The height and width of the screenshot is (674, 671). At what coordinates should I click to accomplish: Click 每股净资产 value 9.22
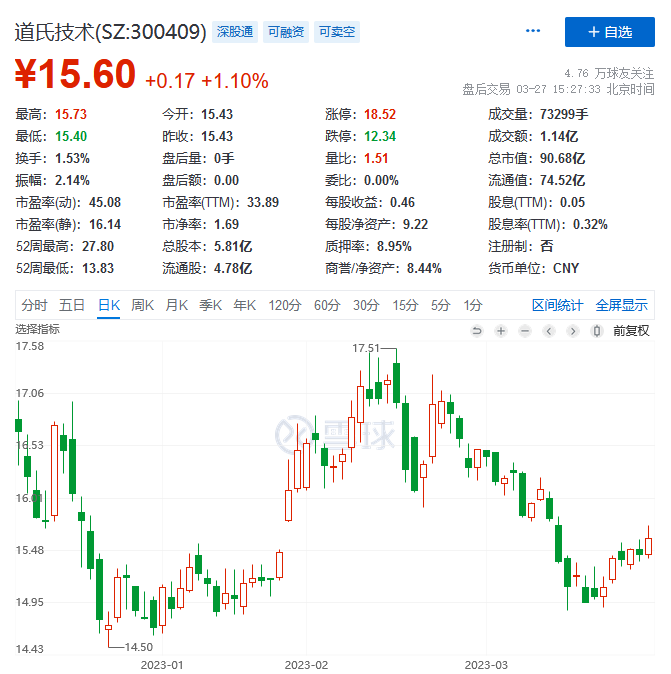(415, 224)
